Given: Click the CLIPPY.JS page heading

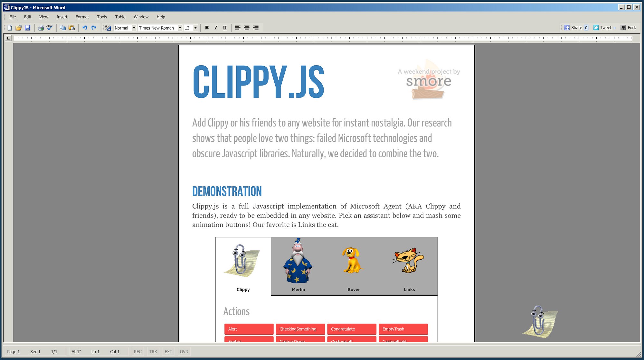Looking at the screenshot, I should pos(258,82).
